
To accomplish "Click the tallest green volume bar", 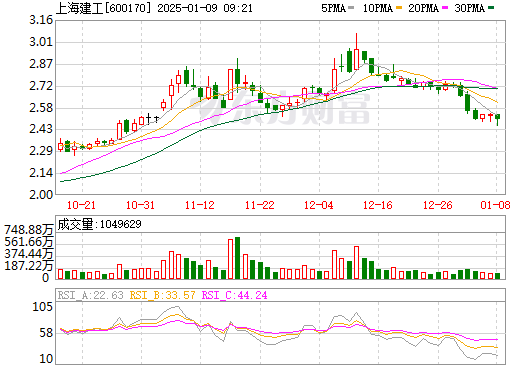I will (237, 258).
